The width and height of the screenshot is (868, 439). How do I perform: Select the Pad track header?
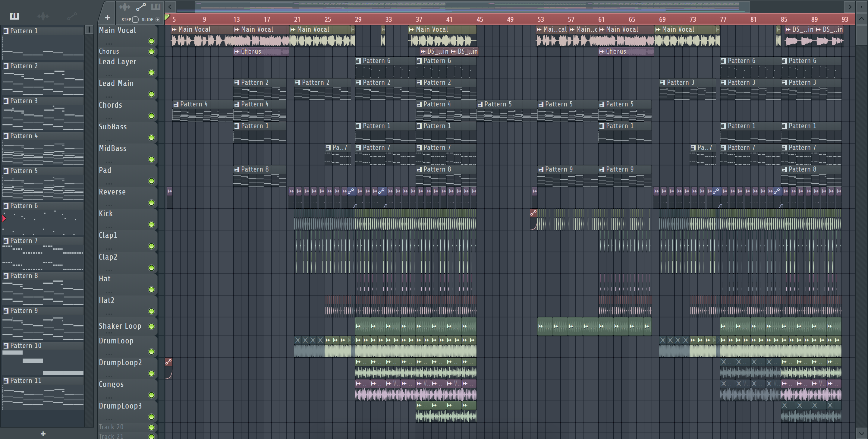coord(127,176)
